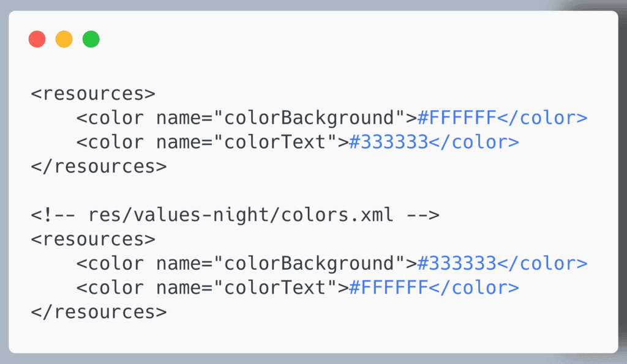
Task: Select the #333333 value in the night colorBackground line
Action: tap(457, 264)
